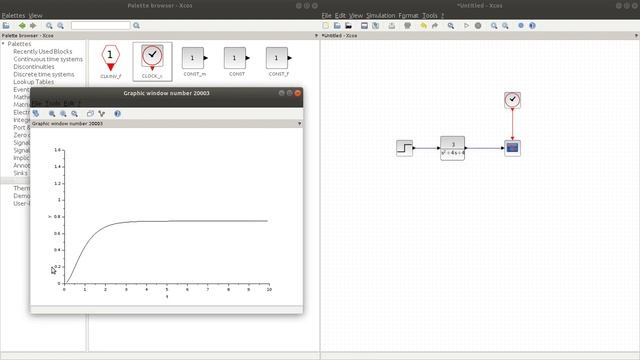
Task: Click the palette search magnifier button
Action: 136,26
